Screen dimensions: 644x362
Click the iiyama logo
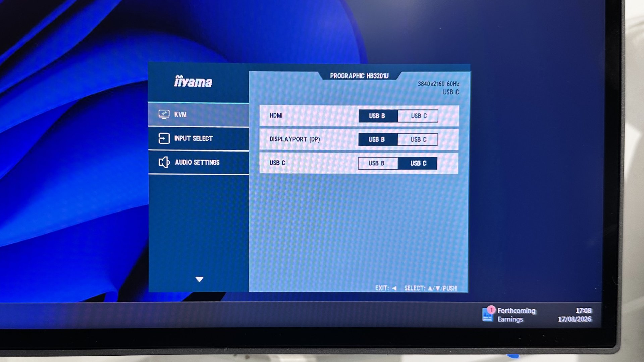pos(193,81)
